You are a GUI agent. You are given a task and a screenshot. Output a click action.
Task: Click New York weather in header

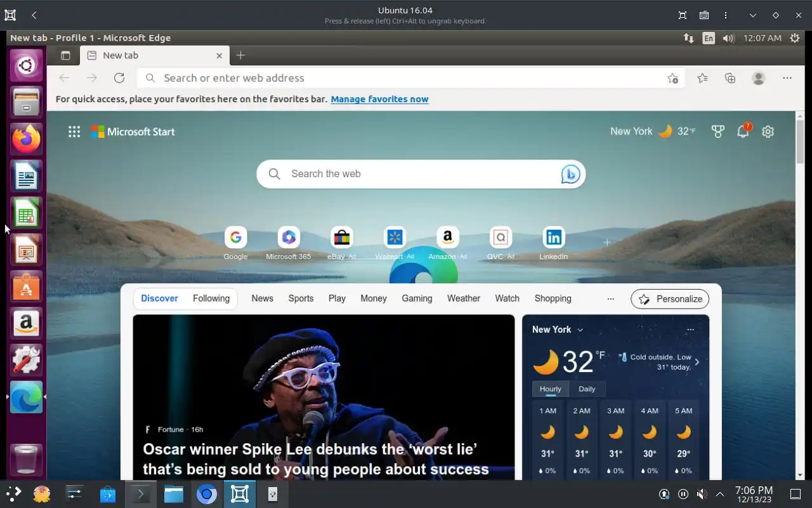pos(653,131)
